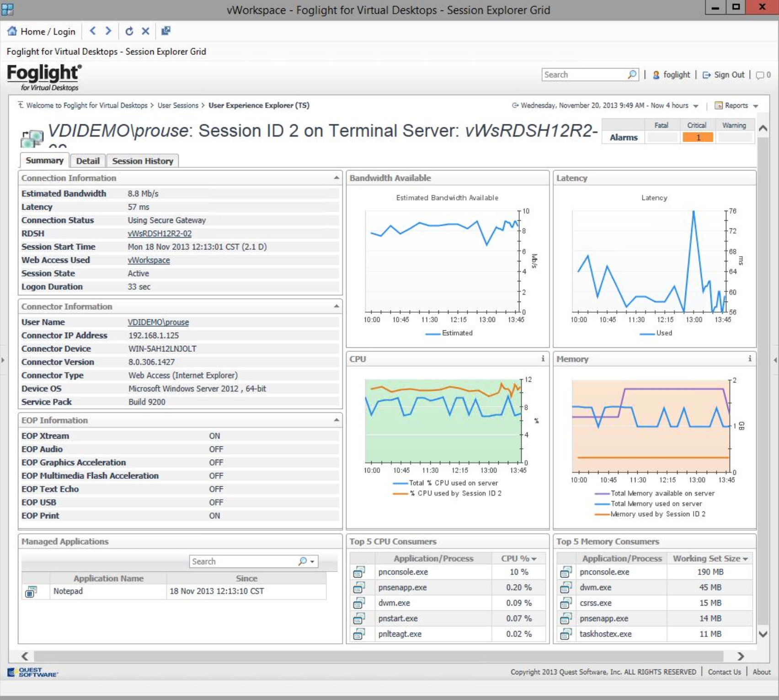Click the dwm.exe icon in Memory Consumers
Screen dimensions: 779x700
[x=566, y=588]
